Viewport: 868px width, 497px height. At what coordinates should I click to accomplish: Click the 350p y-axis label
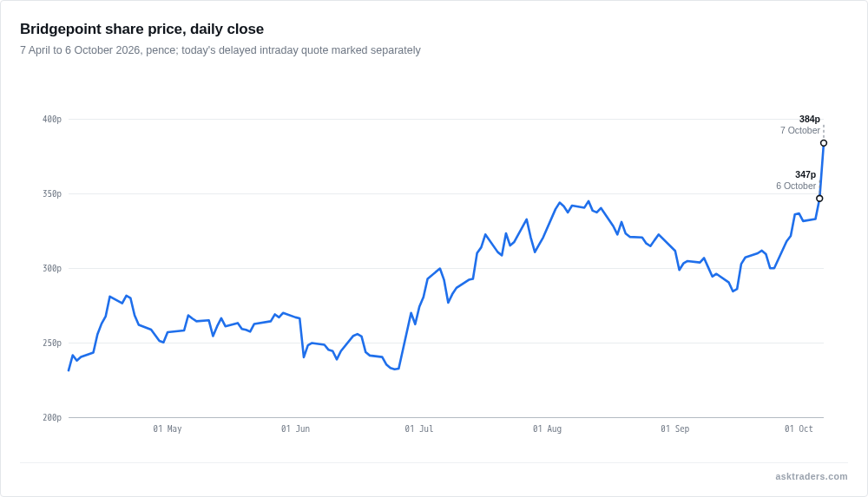(52, 194)
